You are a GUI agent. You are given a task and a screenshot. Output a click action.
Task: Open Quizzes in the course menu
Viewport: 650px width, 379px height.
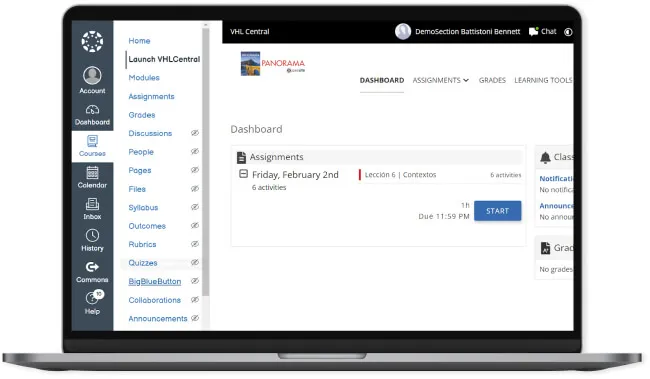[x=143, y=263]
